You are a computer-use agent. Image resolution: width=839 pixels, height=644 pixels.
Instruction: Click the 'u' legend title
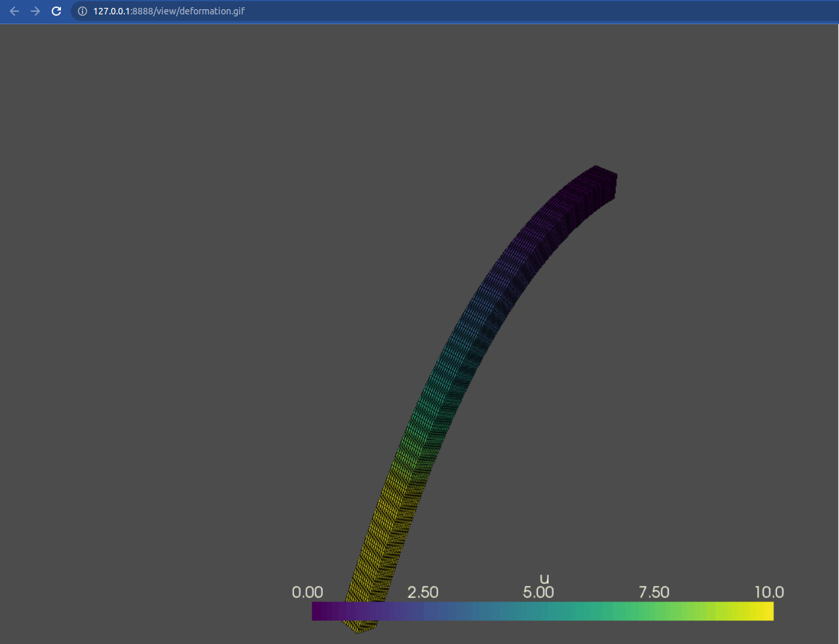tap(544, 579)
